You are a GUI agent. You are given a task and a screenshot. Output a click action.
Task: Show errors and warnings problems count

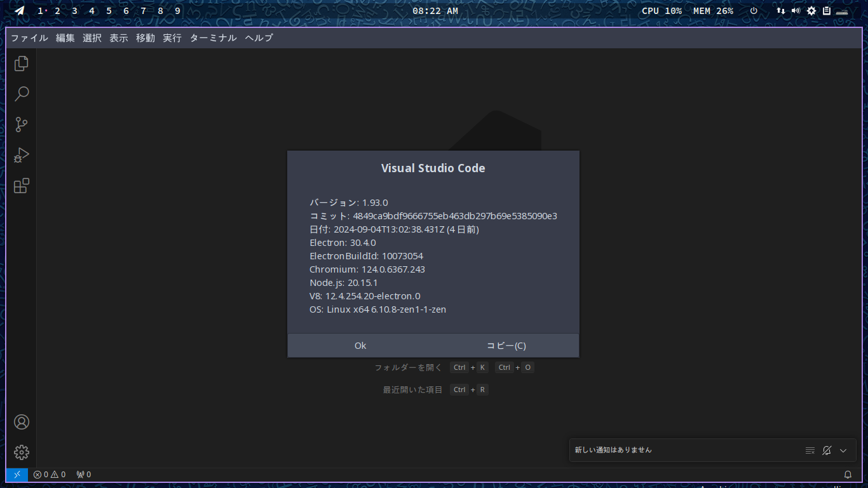coord(50,475)
